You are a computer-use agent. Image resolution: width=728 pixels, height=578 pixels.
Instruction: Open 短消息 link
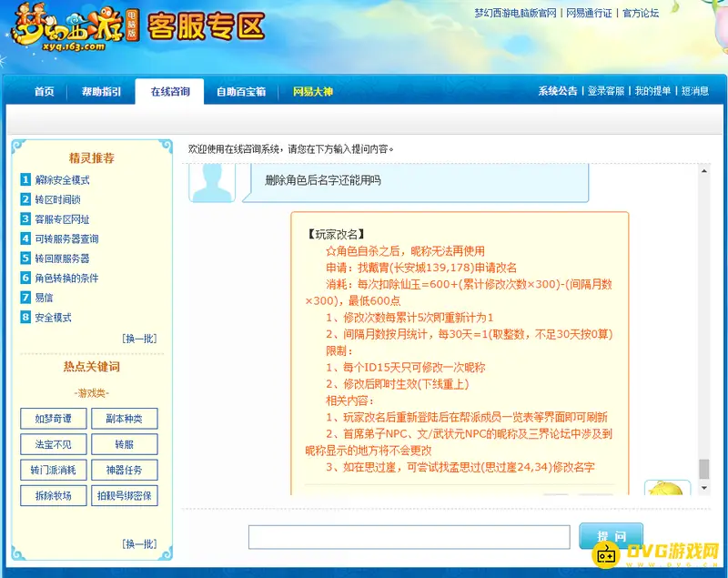695,91
